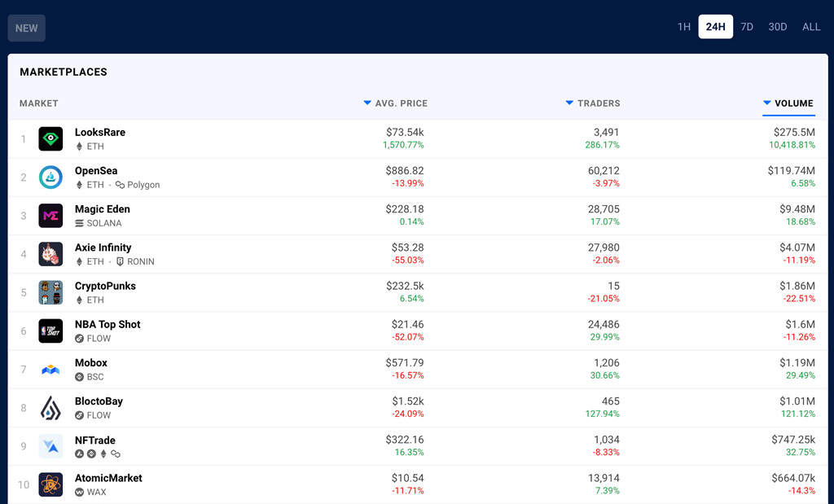This screenshot has width=834, height=504.
Task: Click OpenSea volume value $119.74M
Action: pyautogui.click(x=792, y=171)
